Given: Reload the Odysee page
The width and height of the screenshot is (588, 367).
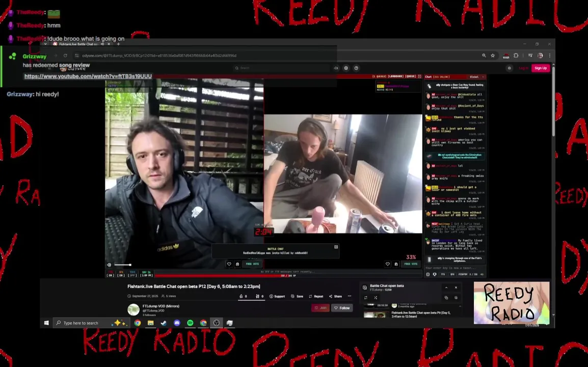Looking at the screenshot, I should click(65, 56).
